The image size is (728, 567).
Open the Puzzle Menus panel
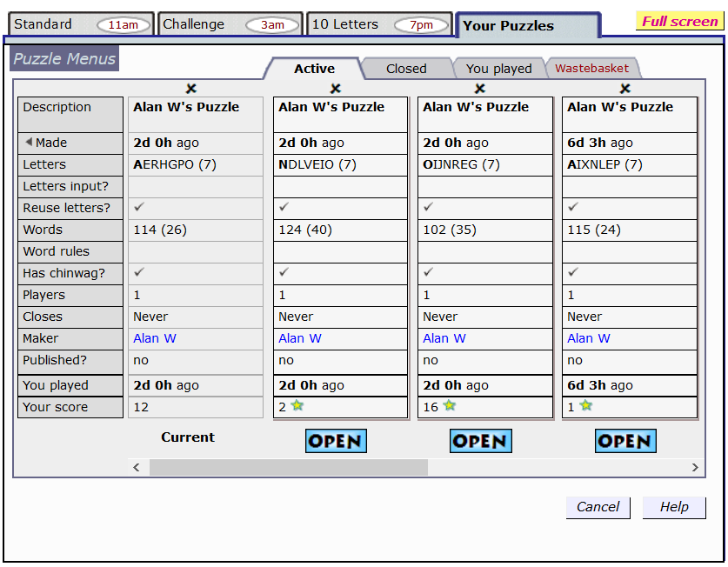coord(64,59)
